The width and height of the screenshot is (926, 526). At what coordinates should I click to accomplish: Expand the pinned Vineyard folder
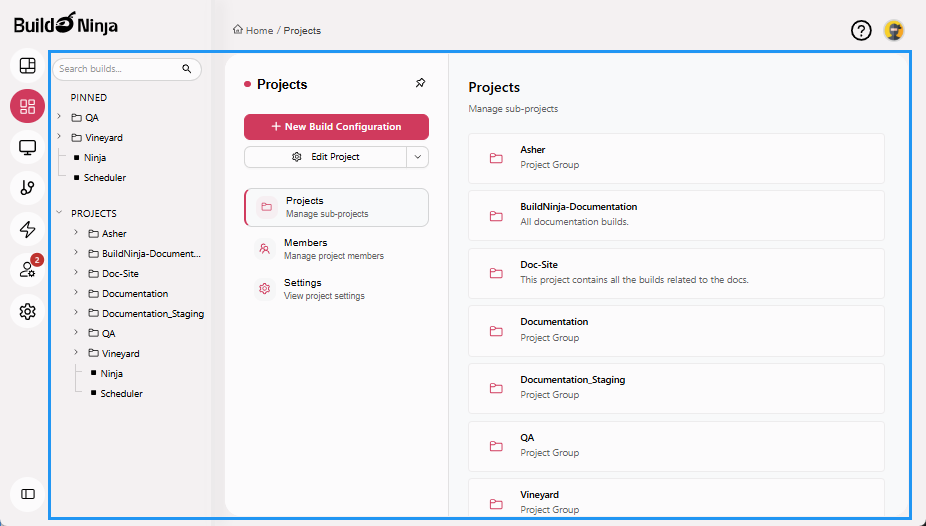click(59, 136)
